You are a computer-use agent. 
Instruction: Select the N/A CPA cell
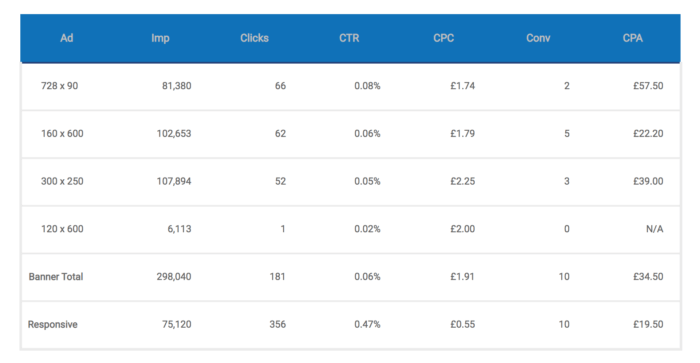point(654,229)
